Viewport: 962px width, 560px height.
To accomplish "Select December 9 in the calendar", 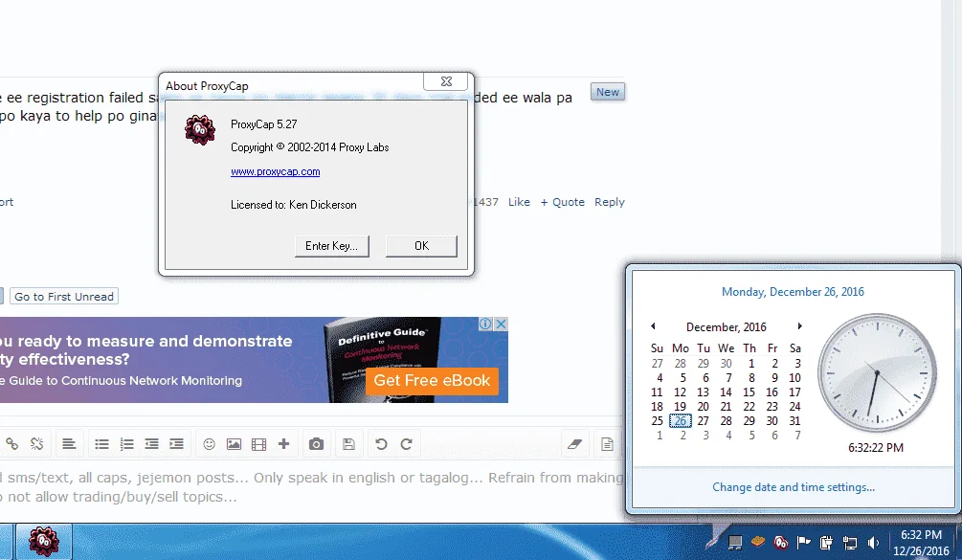I will [x=774, y=378].
